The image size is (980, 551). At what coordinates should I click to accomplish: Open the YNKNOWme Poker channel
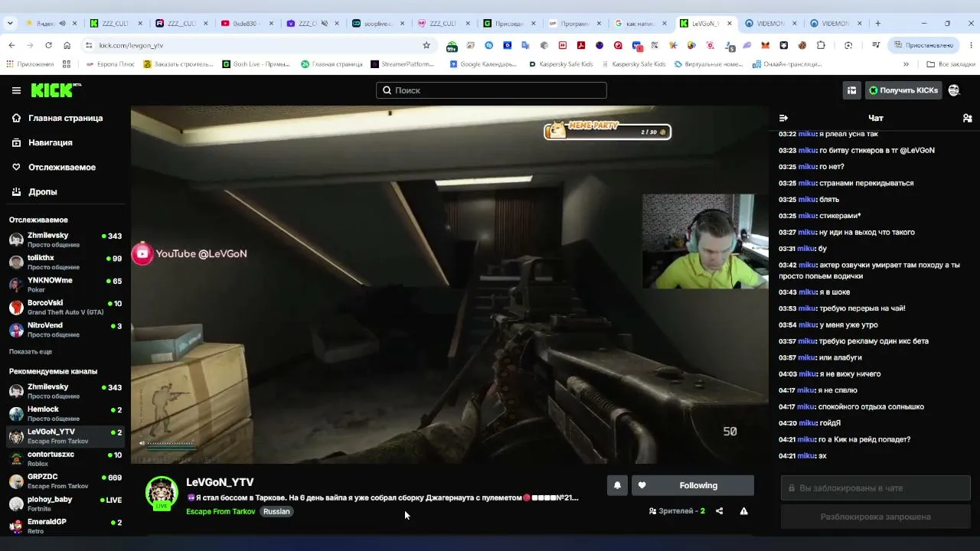click(65, 284)
